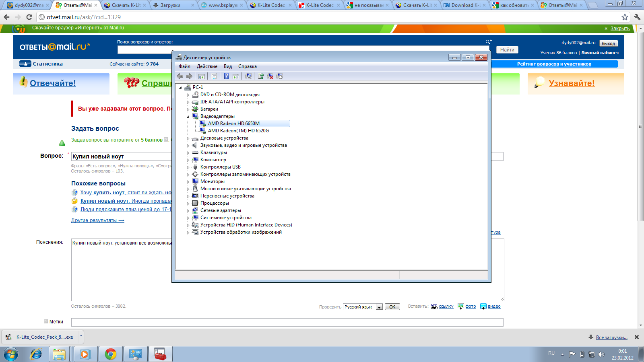Screen dimensions: 644x362
Task: Open the Личный кабинет link
Action: click(x=600, y=53)
